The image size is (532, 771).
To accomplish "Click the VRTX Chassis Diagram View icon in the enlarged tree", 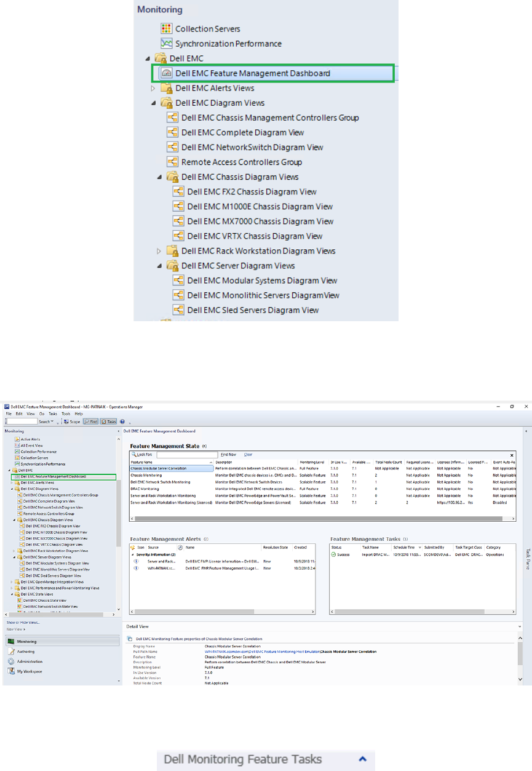I will (x=178, y=236).
